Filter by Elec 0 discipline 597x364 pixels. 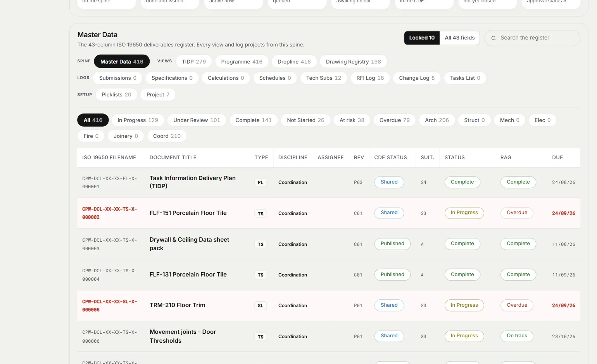(x=542, y=120)
